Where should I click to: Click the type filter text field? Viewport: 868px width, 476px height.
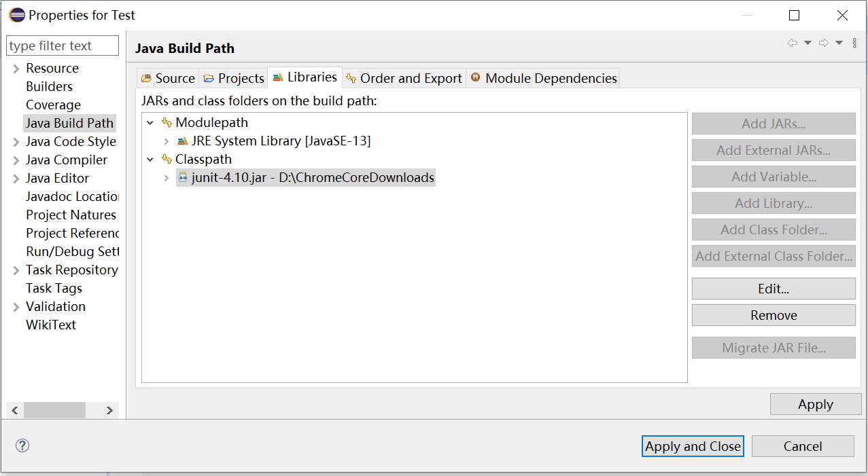pos(63,45)
